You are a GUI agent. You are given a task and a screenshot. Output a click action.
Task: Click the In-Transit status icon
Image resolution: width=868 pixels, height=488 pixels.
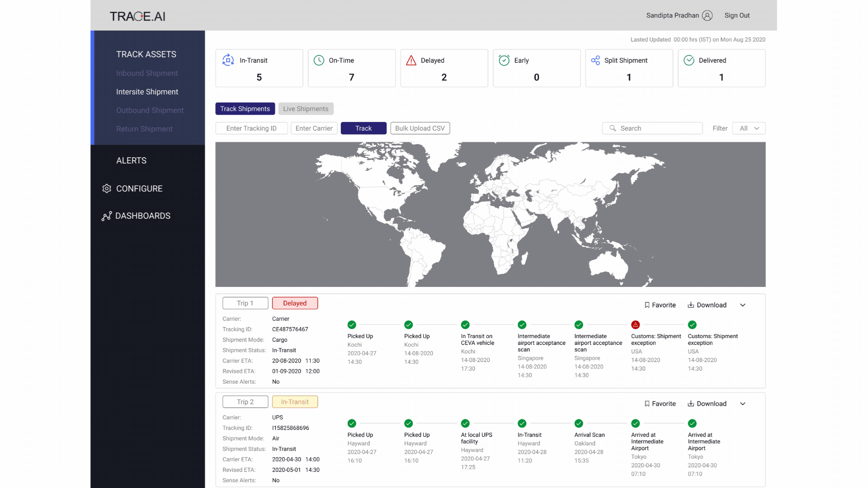[x=228, y=60]
